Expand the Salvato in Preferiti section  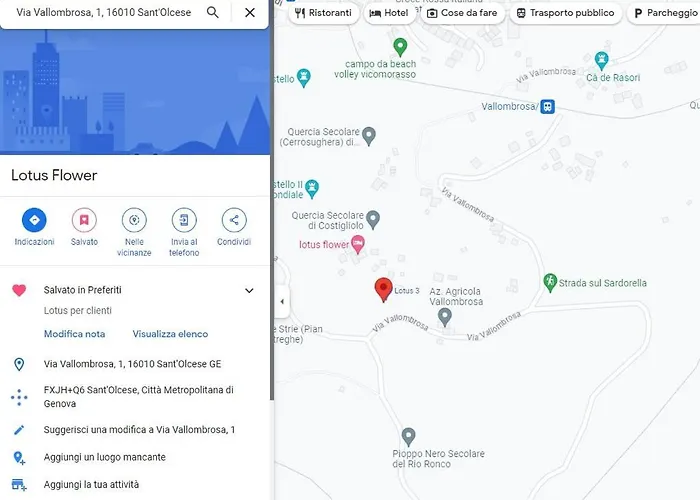click(249, 291)
